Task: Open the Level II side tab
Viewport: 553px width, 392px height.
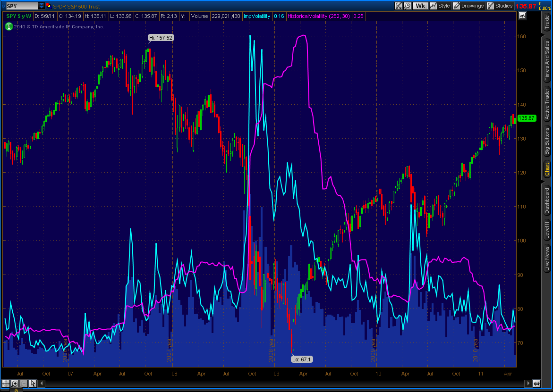Action: pyautogui.click(x=547, y=230)
